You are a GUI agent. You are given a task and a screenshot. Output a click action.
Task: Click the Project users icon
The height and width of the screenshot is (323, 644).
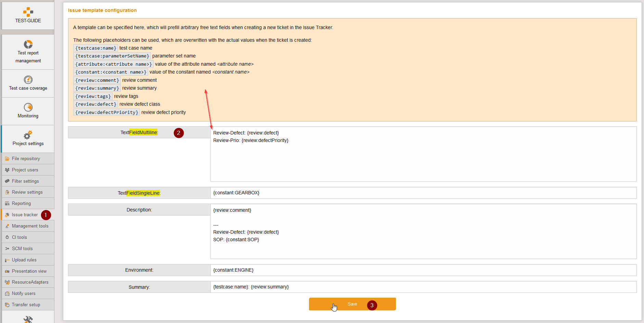point(7,170)
